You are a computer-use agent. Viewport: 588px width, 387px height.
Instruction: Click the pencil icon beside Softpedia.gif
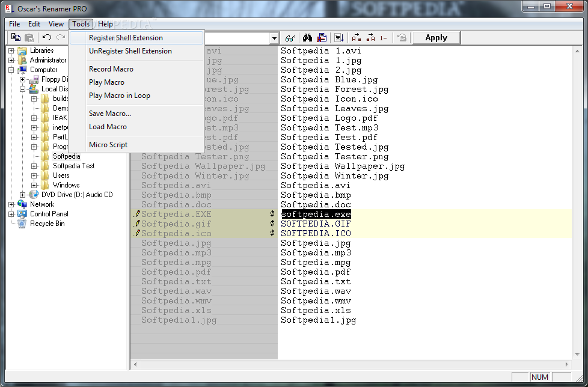137,224
